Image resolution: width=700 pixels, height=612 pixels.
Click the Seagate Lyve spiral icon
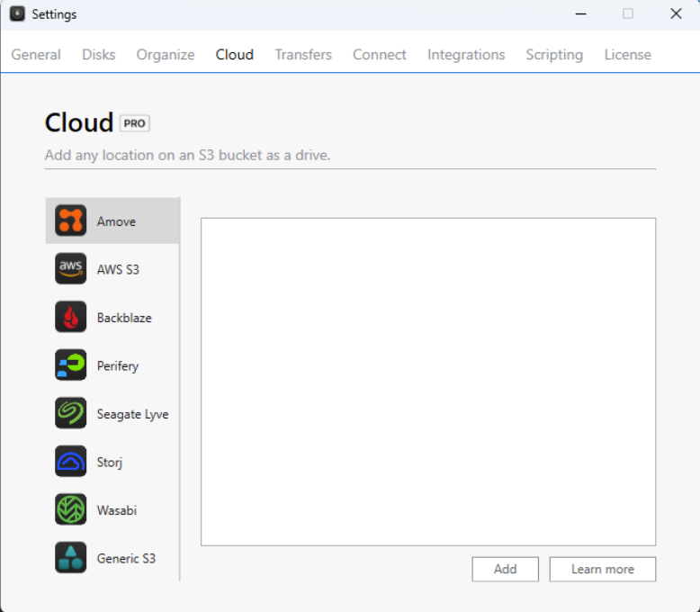point(70,413)
